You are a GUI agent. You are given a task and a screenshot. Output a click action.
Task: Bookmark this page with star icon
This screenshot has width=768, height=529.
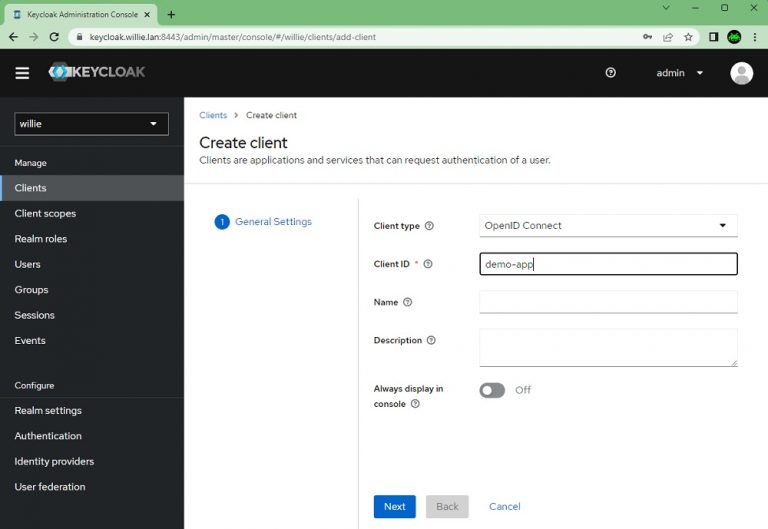click(688, 37)
